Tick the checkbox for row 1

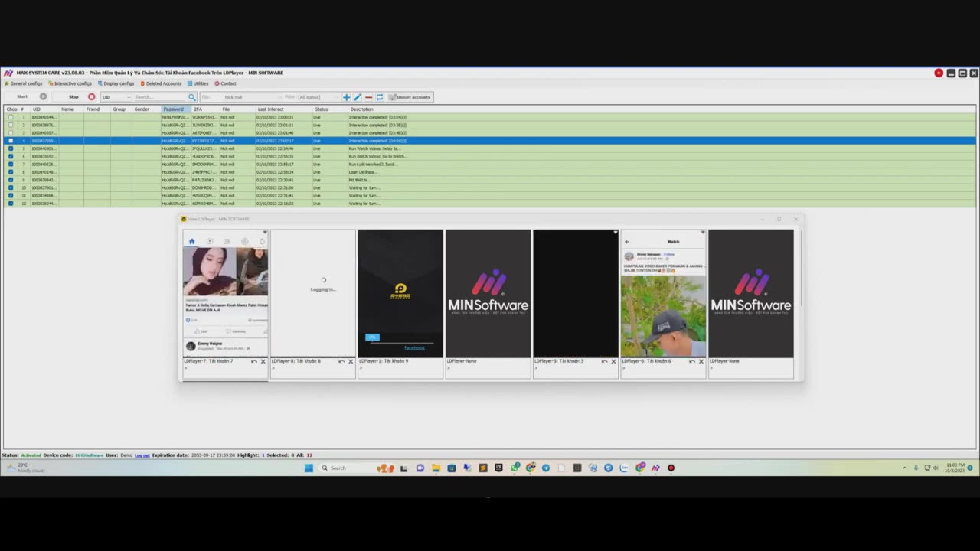(11, 117)
